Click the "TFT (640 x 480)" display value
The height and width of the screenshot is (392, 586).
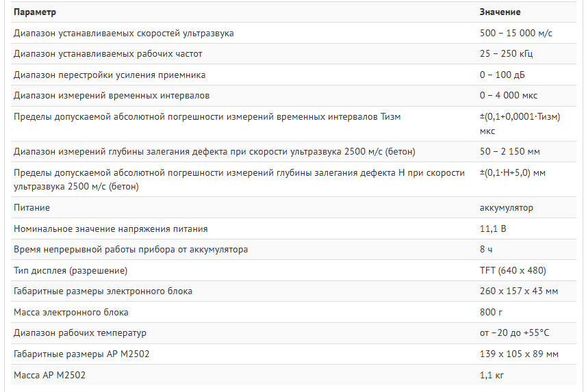tap(513, 270)
